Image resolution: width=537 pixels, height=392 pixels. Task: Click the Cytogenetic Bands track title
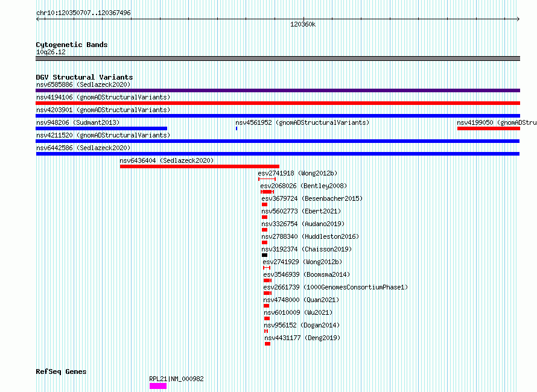click(72, 45)
